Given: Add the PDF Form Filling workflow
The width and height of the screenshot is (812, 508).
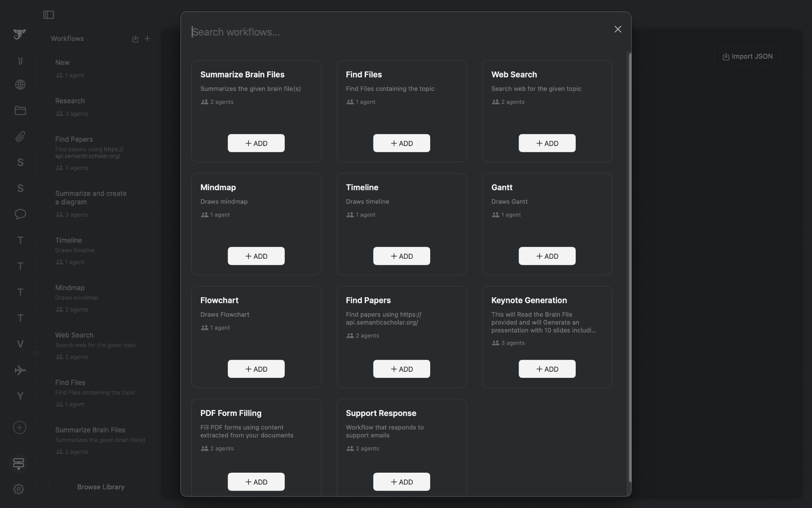Looking at the screenshot, I should tap(256, 482).
